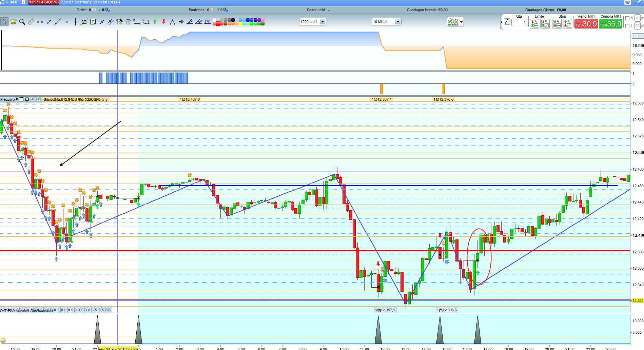This screenshot has width=644, height=350.
Task: Collapse the trading panel side arrow
Action: pos(501,22)
